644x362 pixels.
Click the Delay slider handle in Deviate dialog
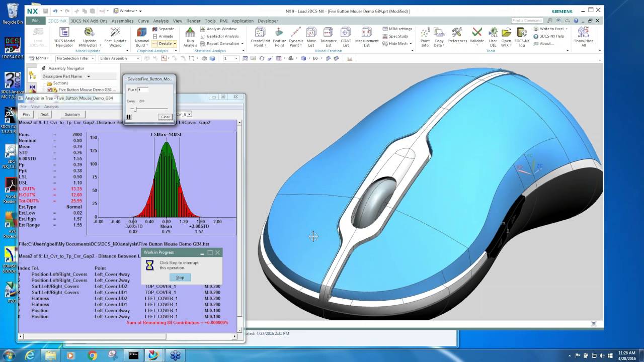[135, 109]
